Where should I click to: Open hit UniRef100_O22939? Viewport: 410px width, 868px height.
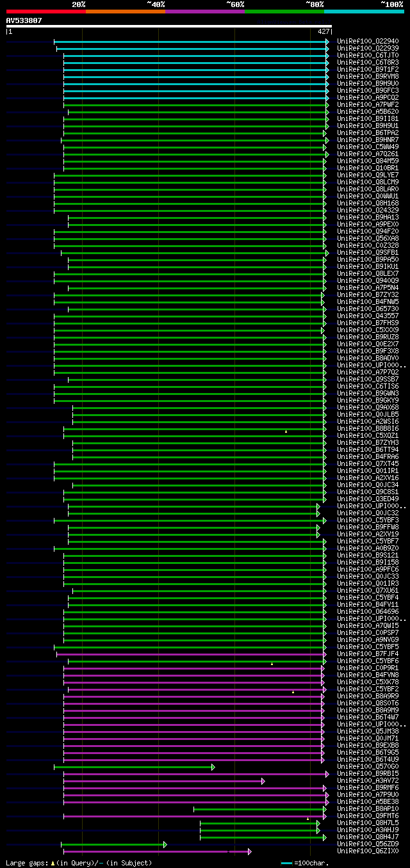click(x=368, y=48)
